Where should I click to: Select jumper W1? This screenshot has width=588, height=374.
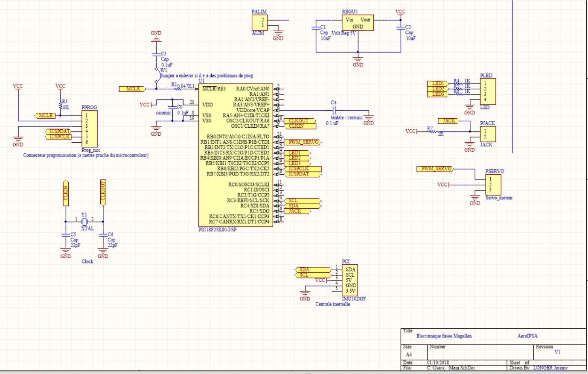pos(156,75)
